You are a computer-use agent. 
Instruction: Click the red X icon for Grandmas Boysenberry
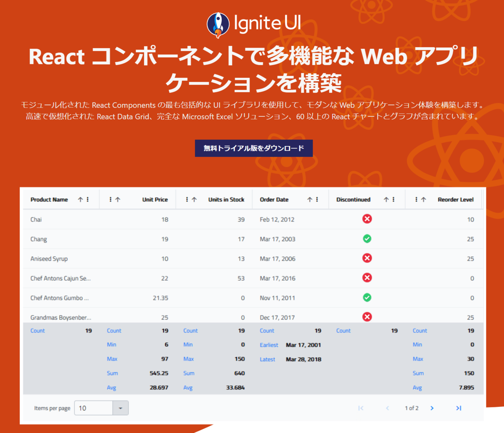coord(367,317)
